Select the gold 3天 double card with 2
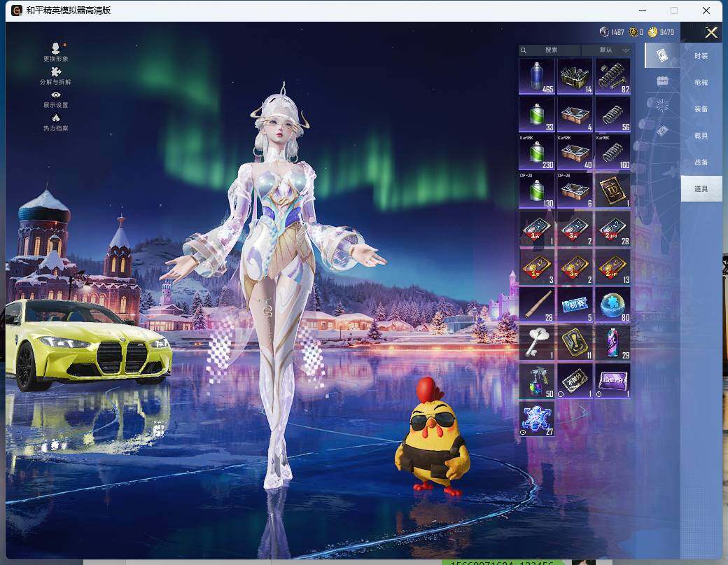 [x=575, y=267]
